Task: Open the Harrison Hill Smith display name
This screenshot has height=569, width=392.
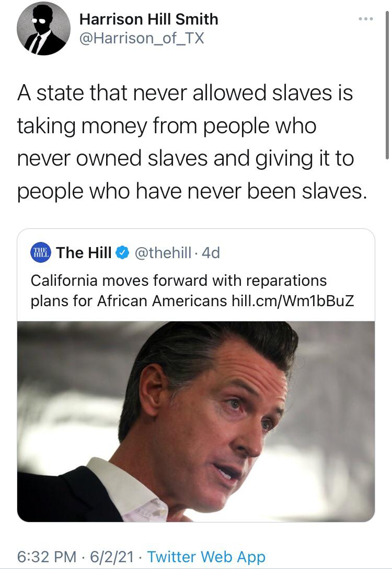Action: [149, 19]
